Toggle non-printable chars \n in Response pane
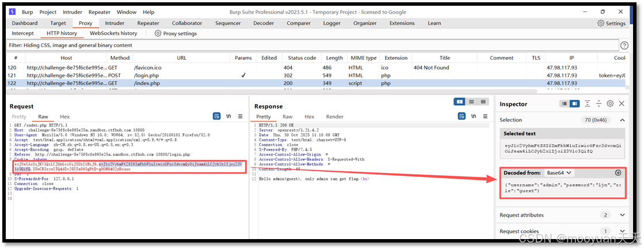Screen dimensions: 644x250 pyautogui.click(x=474, y=117)
